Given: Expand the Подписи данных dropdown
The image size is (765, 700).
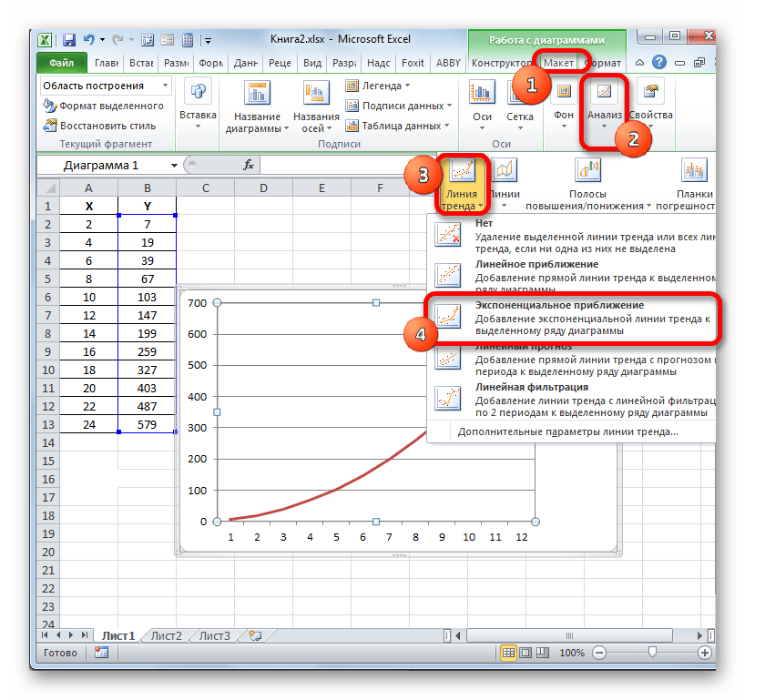Looking at the screenshot, I should click(x=449, y=106).
